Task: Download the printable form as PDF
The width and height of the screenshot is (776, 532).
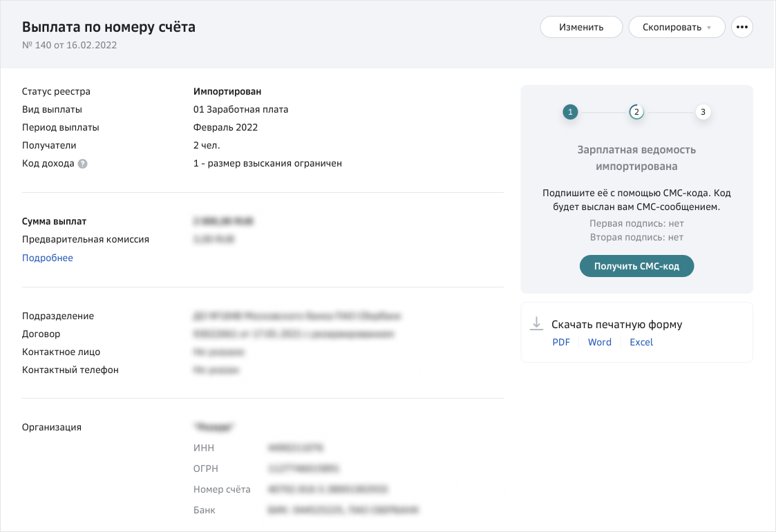Action: pyautogui.click(x=561, y=342)
